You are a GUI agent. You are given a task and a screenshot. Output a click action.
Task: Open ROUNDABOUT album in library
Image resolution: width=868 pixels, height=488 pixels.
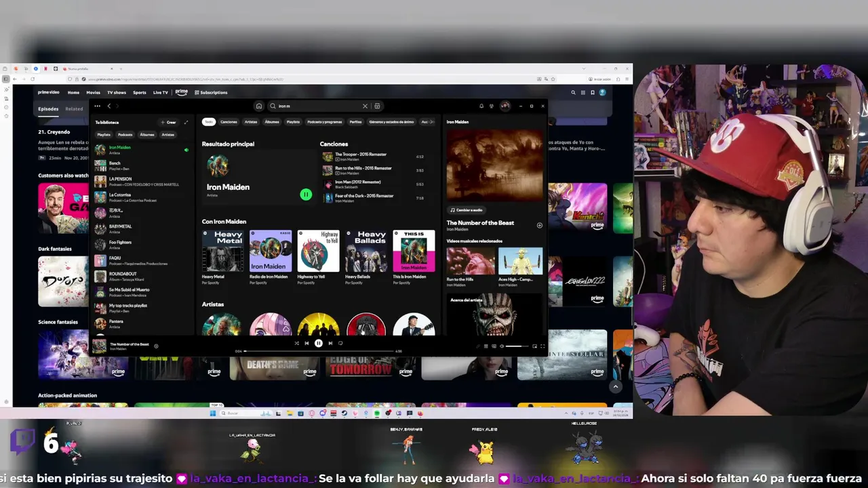(x=141, y=276)
